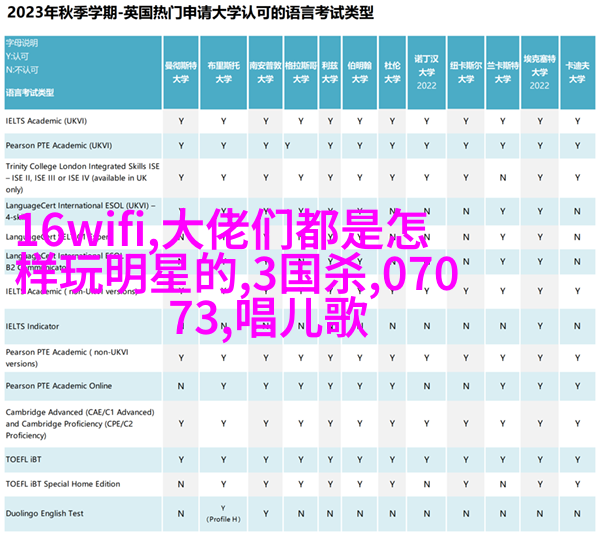Viewport: 600px width, 536px height.
Task: Click the N:不认可 legend text
Action: tap(22, 70)
